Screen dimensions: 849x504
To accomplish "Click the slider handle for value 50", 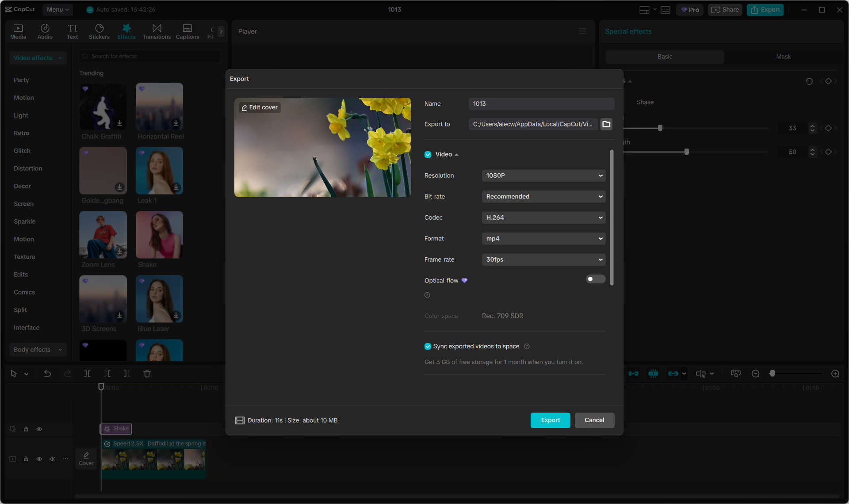I will (x=687, y=152).
